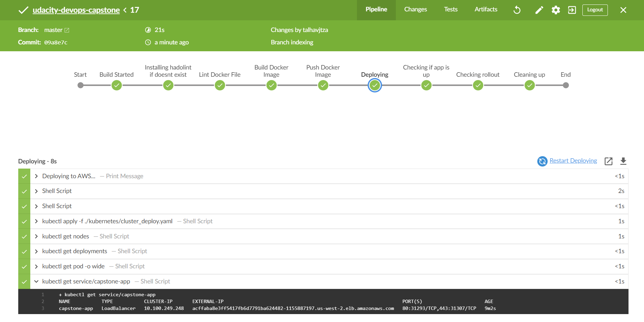Open the pipeline editor pencil icon
The image size is (644, 322).
tap(539, 10)
